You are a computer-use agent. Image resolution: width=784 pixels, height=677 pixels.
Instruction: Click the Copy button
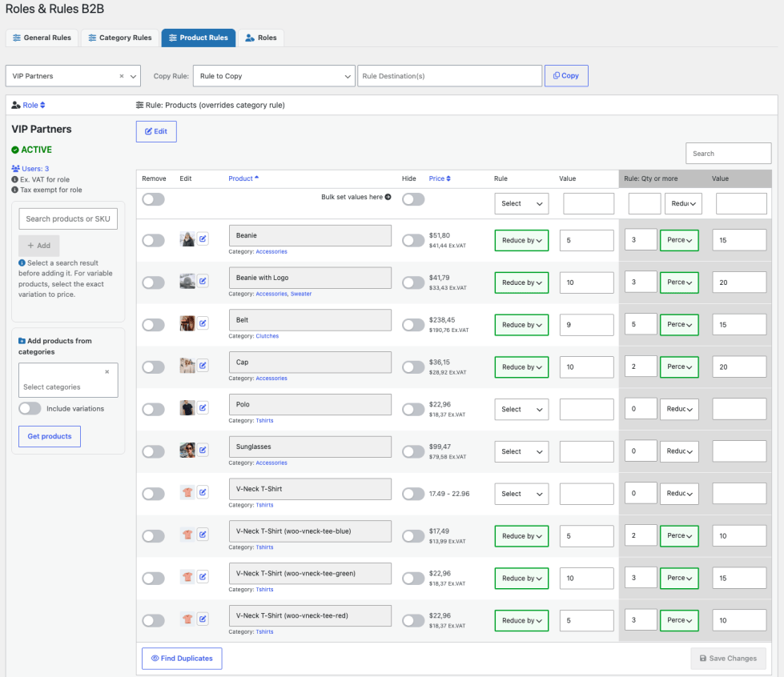566,75
